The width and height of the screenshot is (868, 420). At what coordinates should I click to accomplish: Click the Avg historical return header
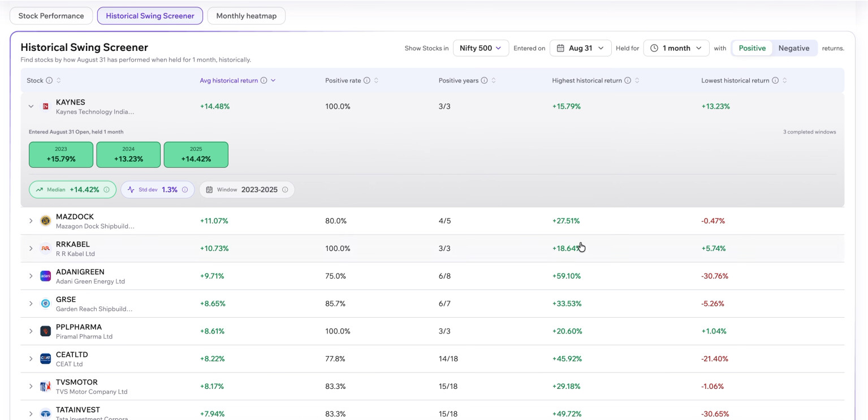pos(228,80)
